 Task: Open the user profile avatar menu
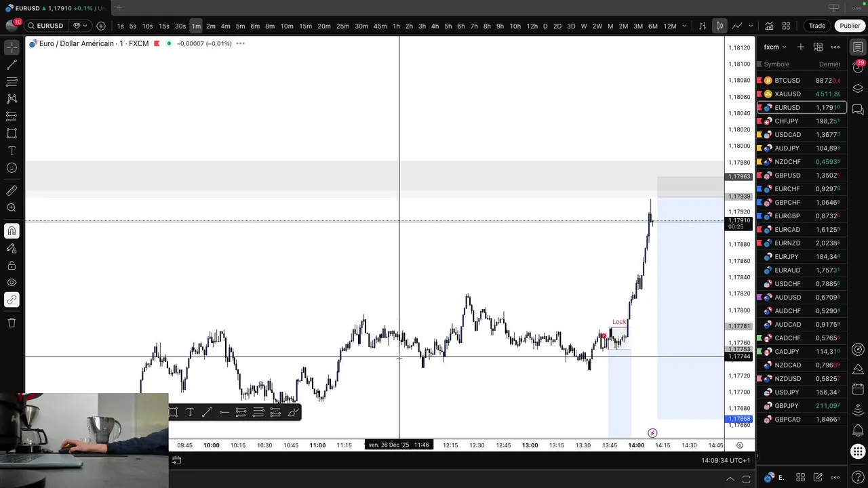[12, 26]
